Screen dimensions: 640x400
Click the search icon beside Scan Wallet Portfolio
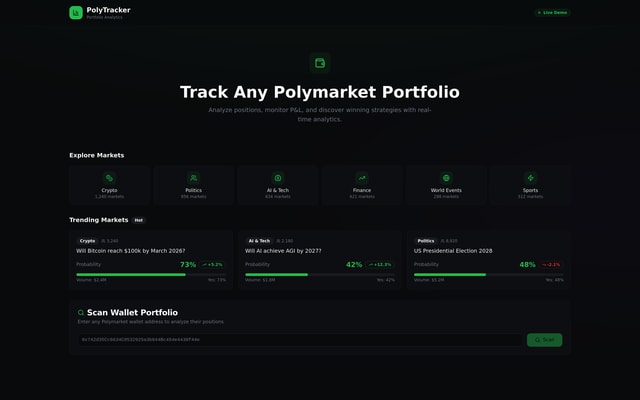[81, 313]
